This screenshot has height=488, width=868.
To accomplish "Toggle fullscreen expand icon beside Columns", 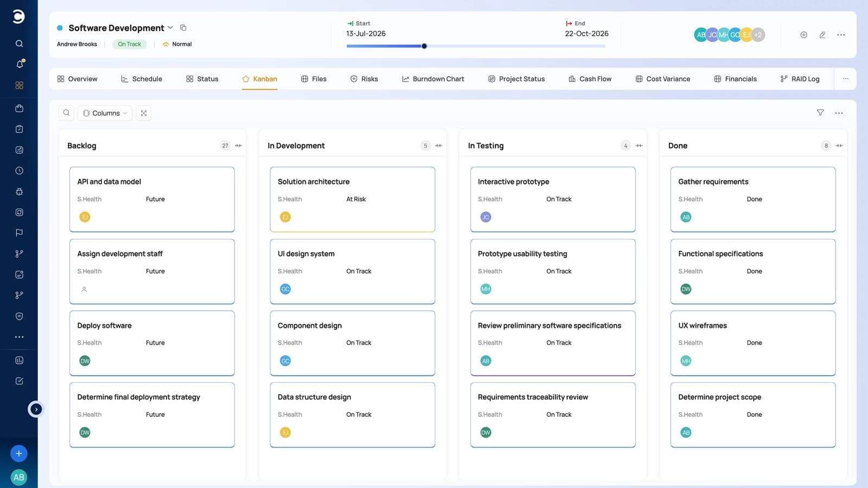I will click(144, 113).
